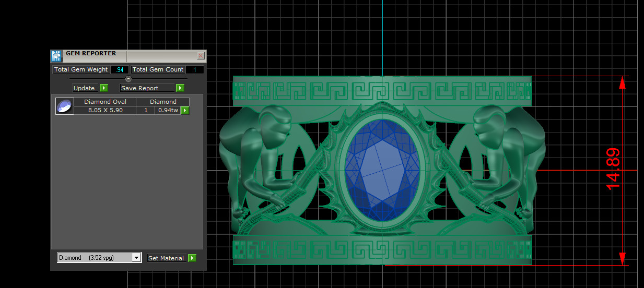This screenshot has width=644, height=288.
Task: Click the green arrow beside Update
Action: click(103, 88)
